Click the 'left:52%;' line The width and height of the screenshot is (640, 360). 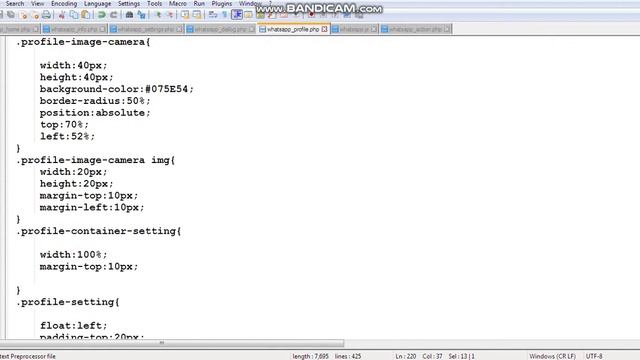tap(67, 136)
